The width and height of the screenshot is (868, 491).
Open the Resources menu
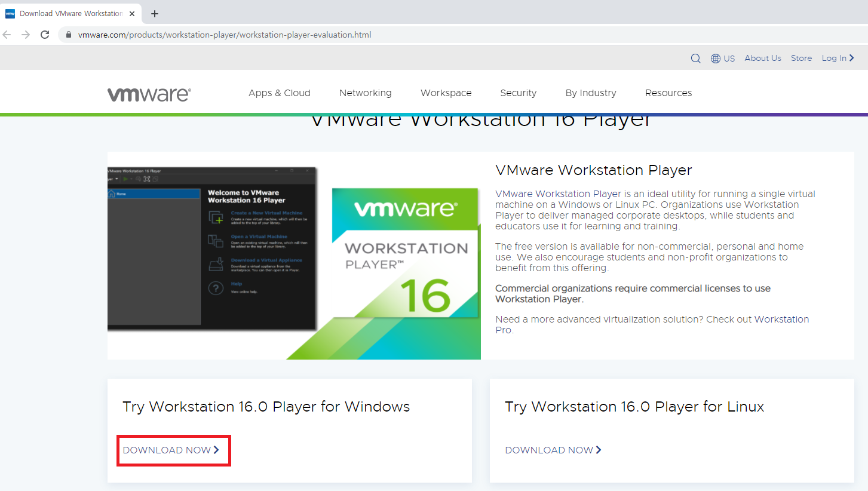click(668, 93)
